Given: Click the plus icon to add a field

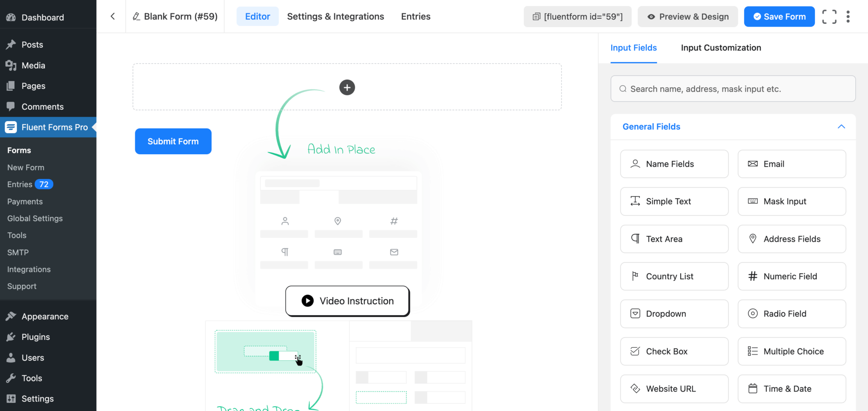Looking at the screenshot, I should 347,87.
